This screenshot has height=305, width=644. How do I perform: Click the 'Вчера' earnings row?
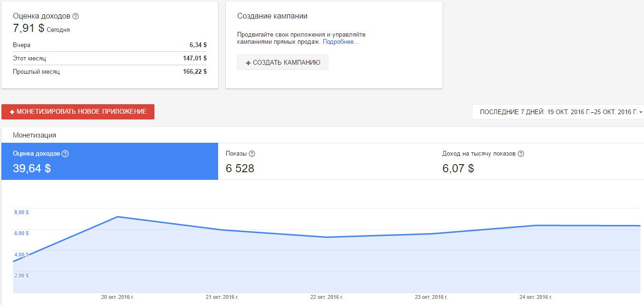pyautogui.click(x=110, y=45)
